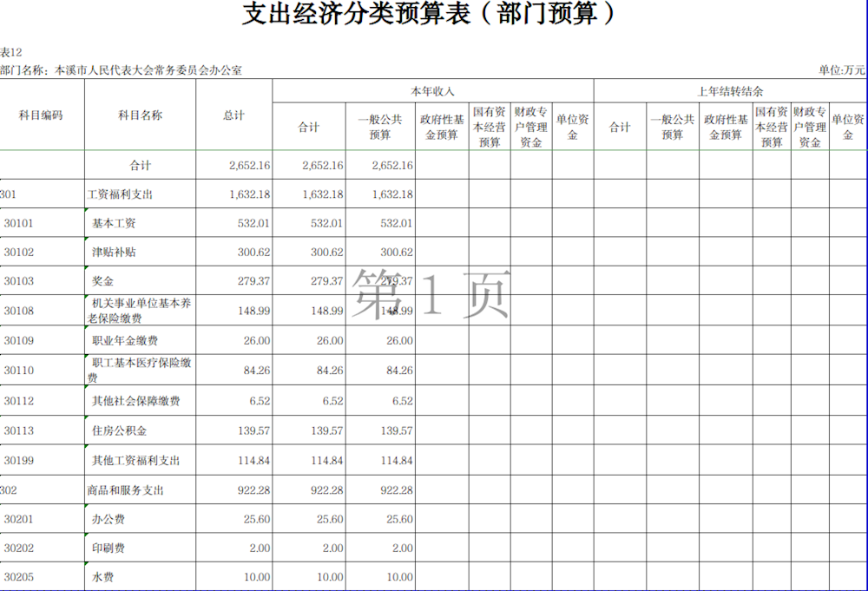
Task: Click 一般公共预算 header under 本年收入
Action: pyautogui.click(x=380, y=128)
